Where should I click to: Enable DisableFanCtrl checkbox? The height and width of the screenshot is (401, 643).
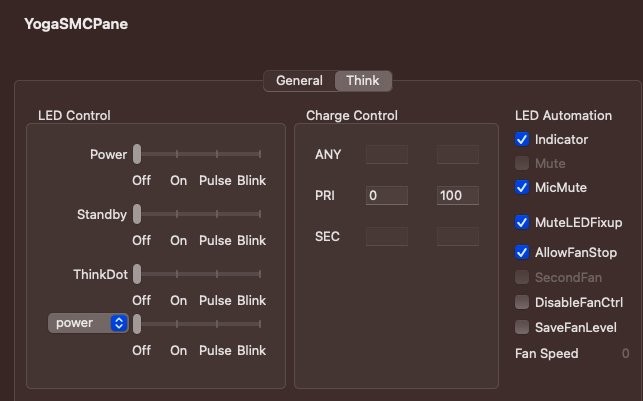click(522, 302)
